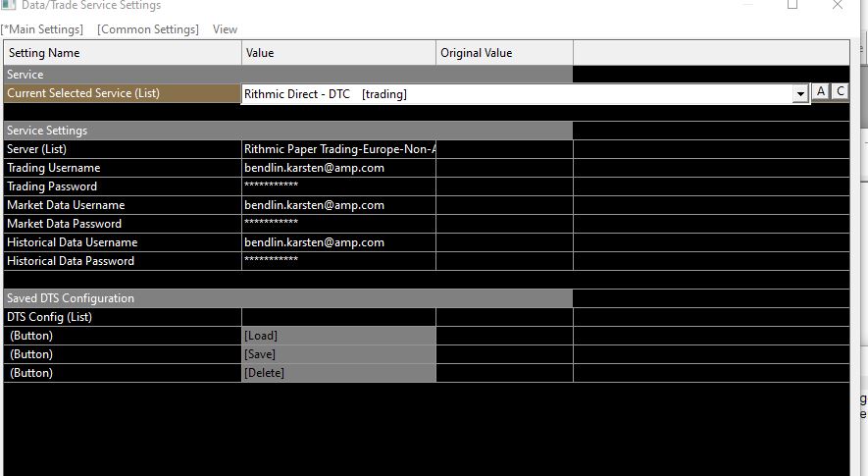Open the Server list value Rithmic Paper Trading

pyautogui.click(x=338, y=149)
